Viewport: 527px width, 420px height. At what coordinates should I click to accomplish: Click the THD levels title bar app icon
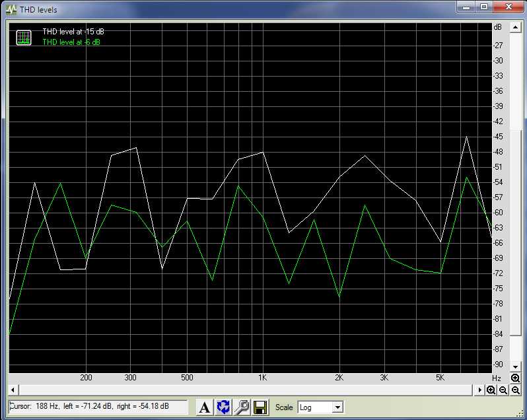tap(11, 9)
